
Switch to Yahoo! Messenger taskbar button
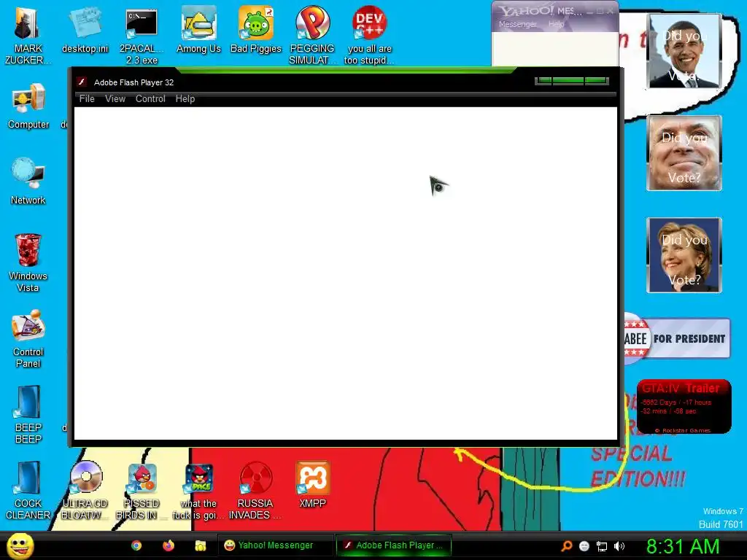[x=275, y=545]
